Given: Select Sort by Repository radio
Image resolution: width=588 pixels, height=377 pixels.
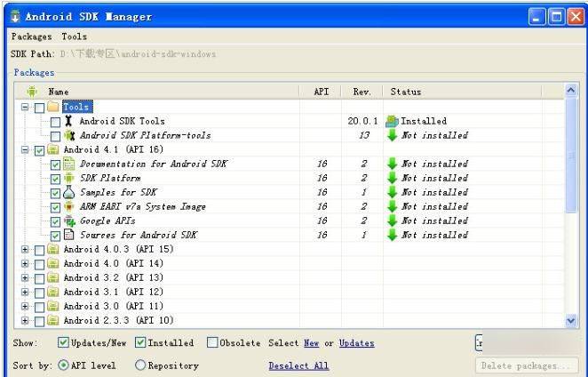Looking at the screenshot, I should click(139, 365).
